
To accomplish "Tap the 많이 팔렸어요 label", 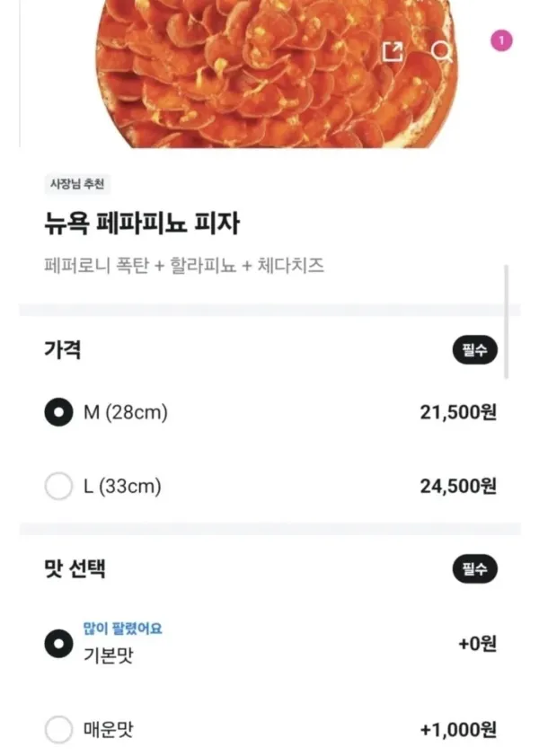I will coord(122,629).
